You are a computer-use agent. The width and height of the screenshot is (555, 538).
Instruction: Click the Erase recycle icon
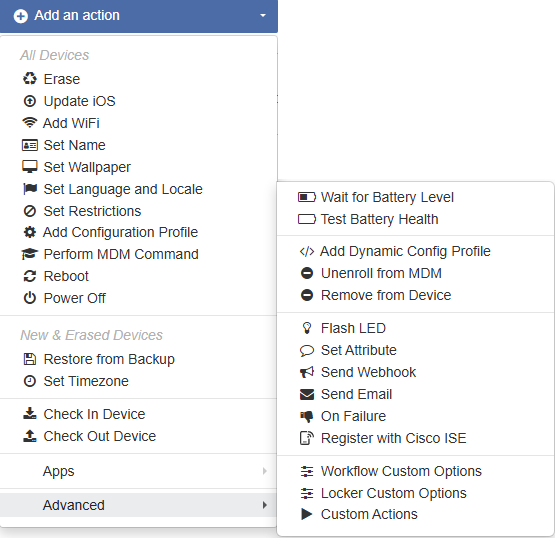[30, 79]
